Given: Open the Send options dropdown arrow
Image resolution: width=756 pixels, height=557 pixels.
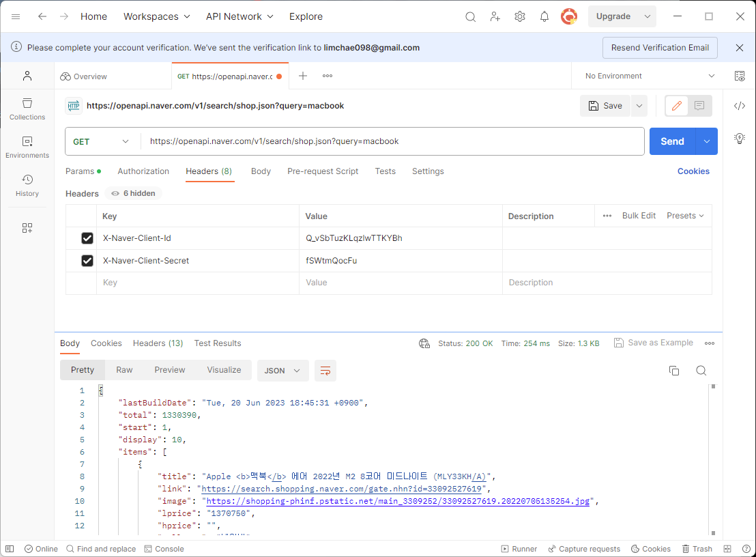Looking at the screenshot, I should [x=707, y=141].
